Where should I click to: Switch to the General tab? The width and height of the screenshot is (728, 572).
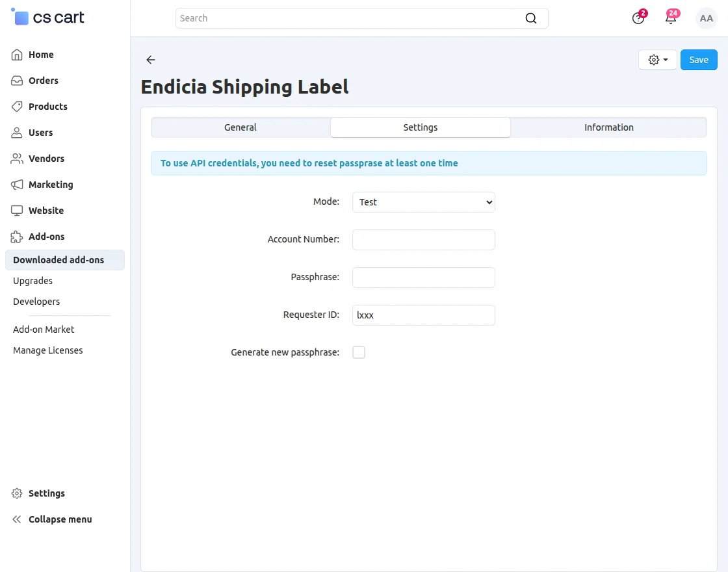pos(240,127)
